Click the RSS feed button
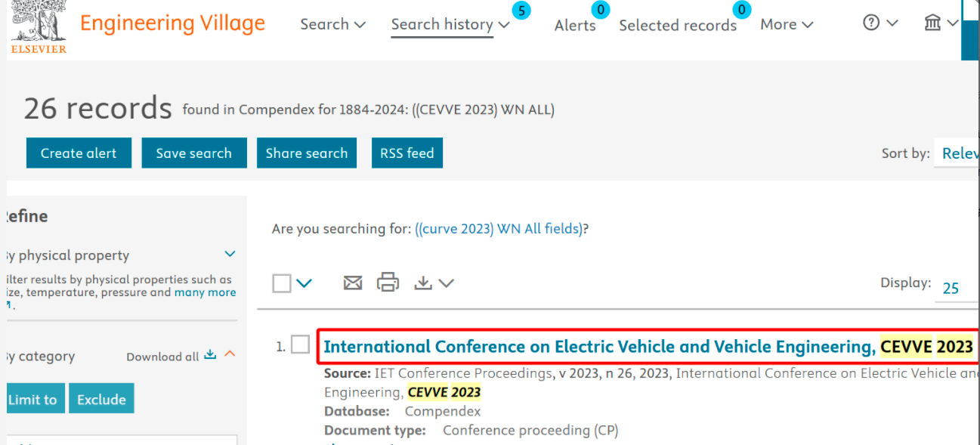This screenshot has height=445, width=980. click(407, 153)
